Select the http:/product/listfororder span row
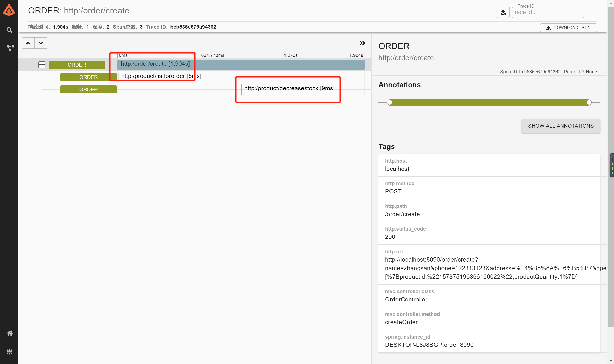Viewport: 614px width, 364px height. coord(161,76)
